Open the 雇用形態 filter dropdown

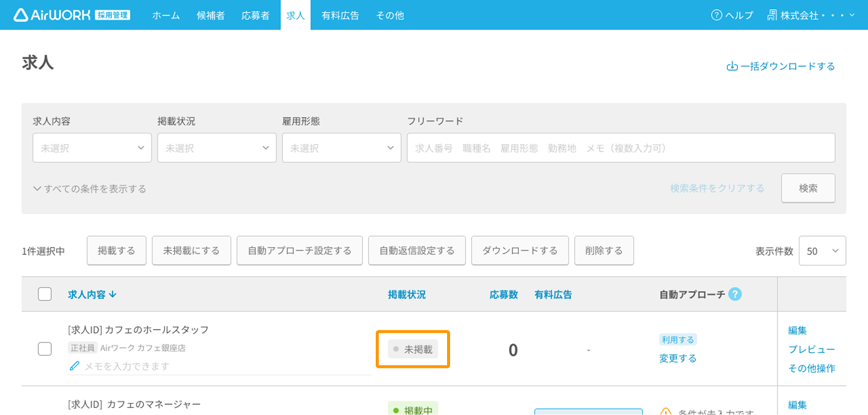click(342, 148)
